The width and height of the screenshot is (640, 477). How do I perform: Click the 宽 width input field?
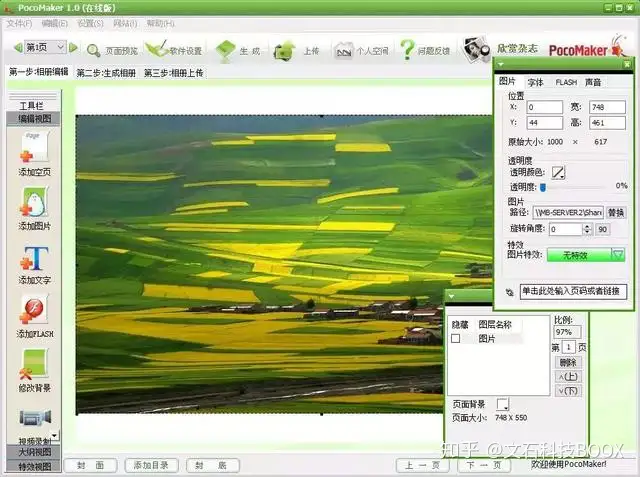(607, 107)
